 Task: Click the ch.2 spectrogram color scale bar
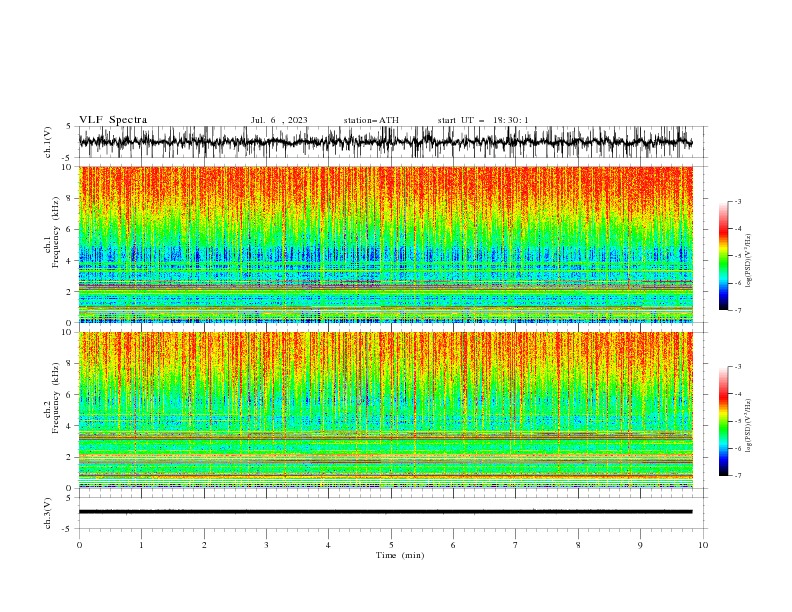click(x=723, y=421)
